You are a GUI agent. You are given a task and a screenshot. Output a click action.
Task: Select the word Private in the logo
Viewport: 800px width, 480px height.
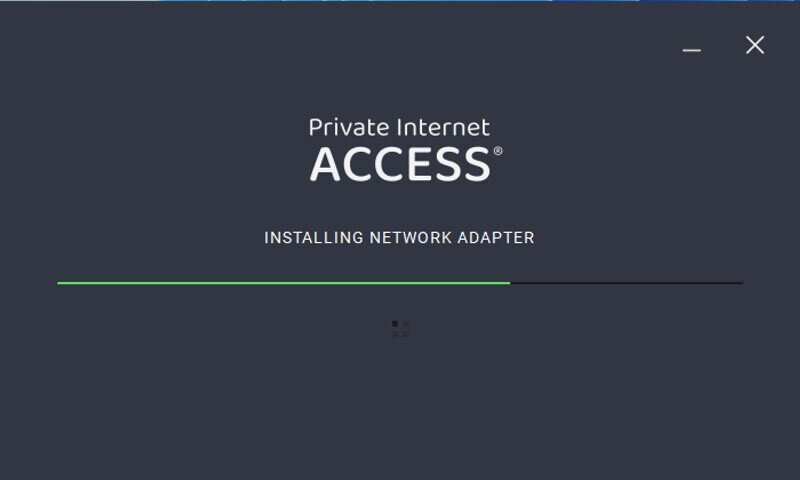[x=349, y=127]
